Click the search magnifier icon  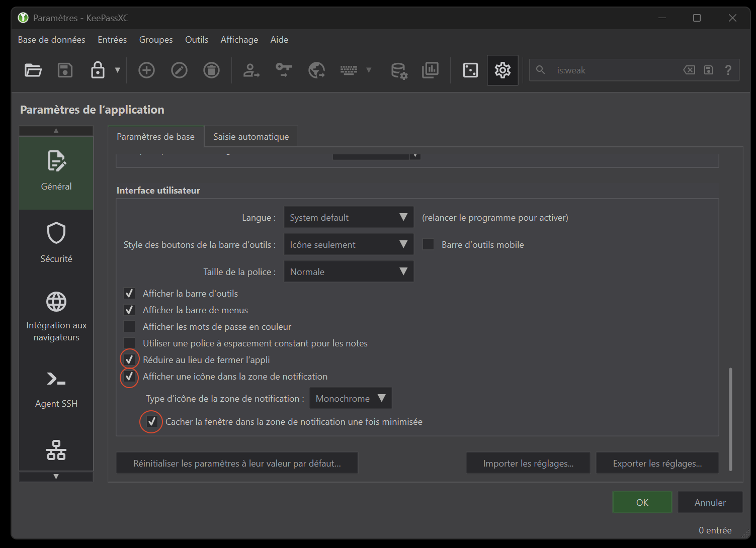tap(540, 70)
